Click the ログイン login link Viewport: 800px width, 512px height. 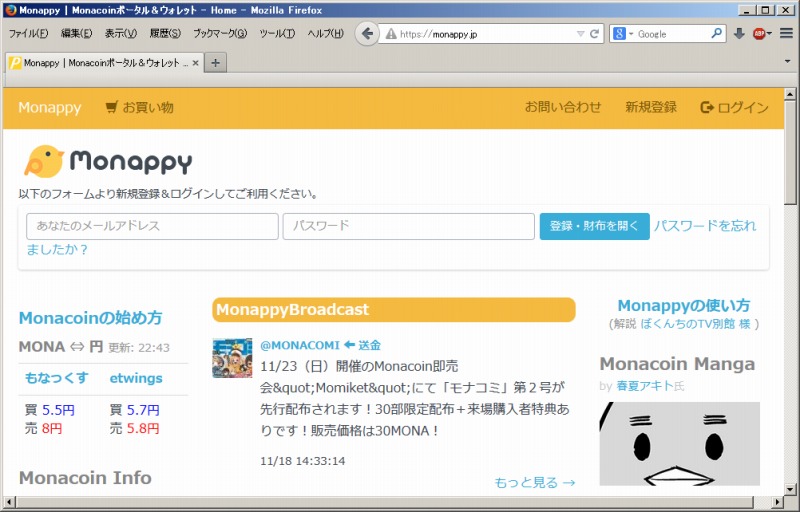tap(734, 108)
